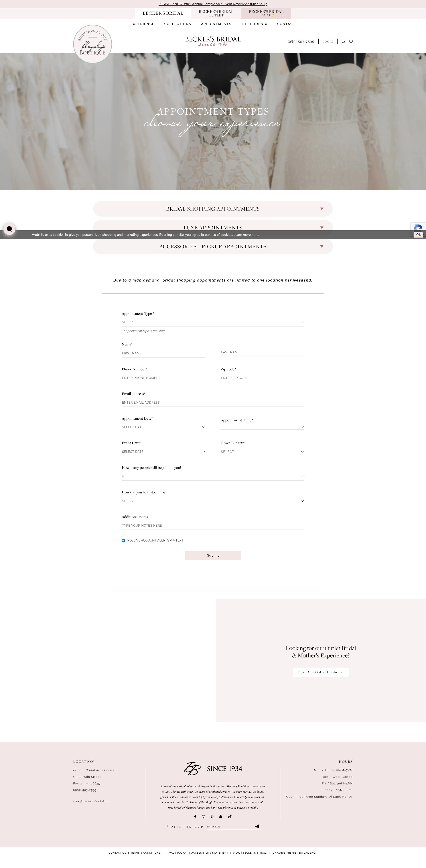Screen dimensions: 426x868
Task: Open the Experience menu
Action: coord(142,24)
